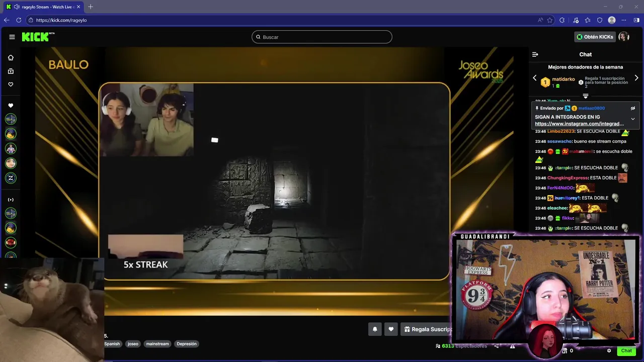Go back to previous page
This screenshot has height=362, width=644.
7,20
